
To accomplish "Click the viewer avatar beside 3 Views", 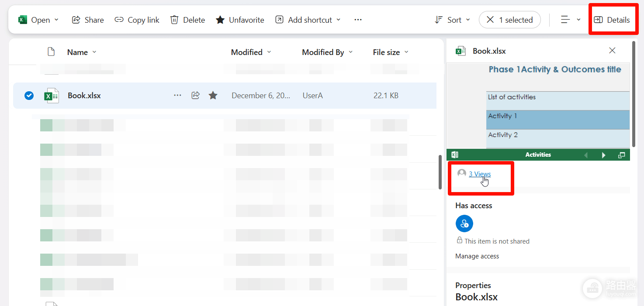I will click(461, 173).
